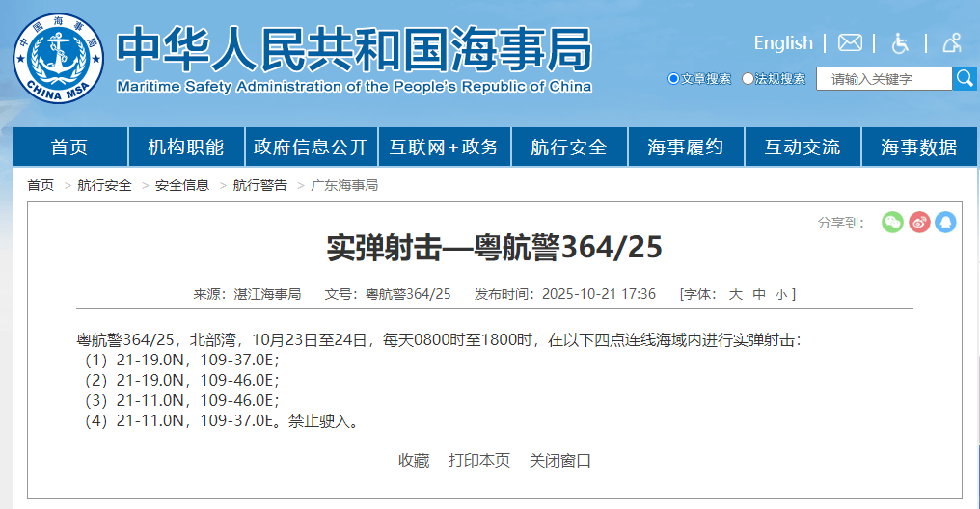Screen dimensions: 980x509
Task: Select the 法规搜索 radio button
Action: point(748,79)
